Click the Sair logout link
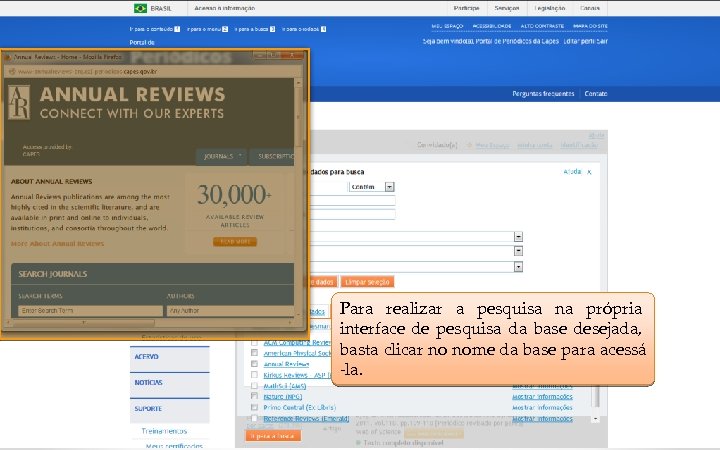 [x=603, y=41]
